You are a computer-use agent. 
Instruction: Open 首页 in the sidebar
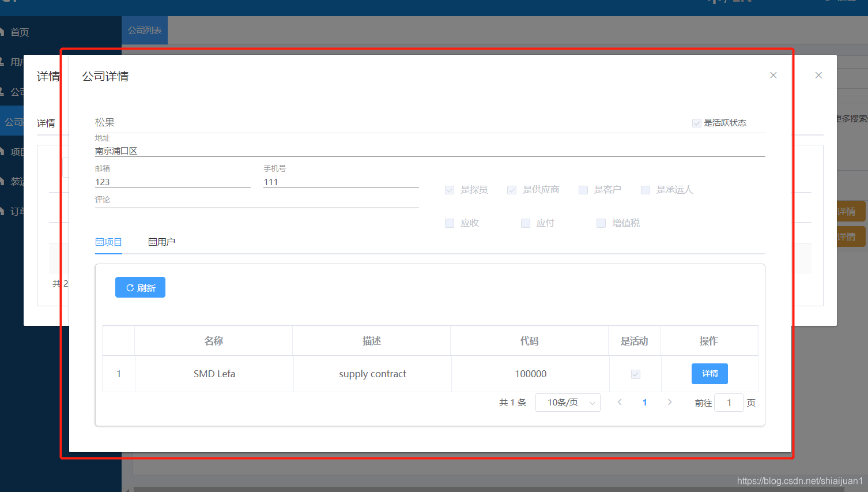coord(20,32)
